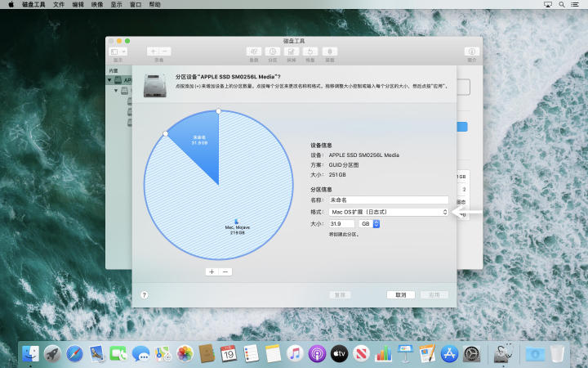
Task: Open the 磁盘工具 menu
Action: click(33, 5)
